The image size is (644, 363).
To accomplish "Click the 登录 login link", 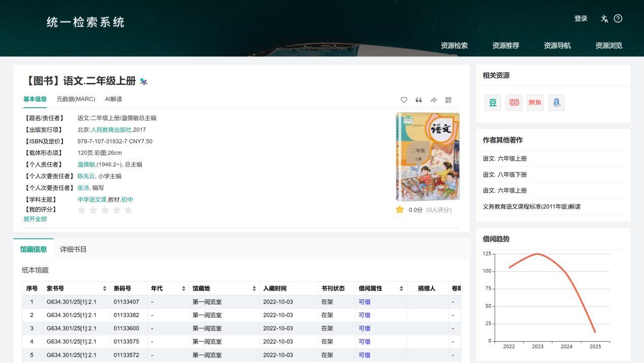I will tap(580, 19).
